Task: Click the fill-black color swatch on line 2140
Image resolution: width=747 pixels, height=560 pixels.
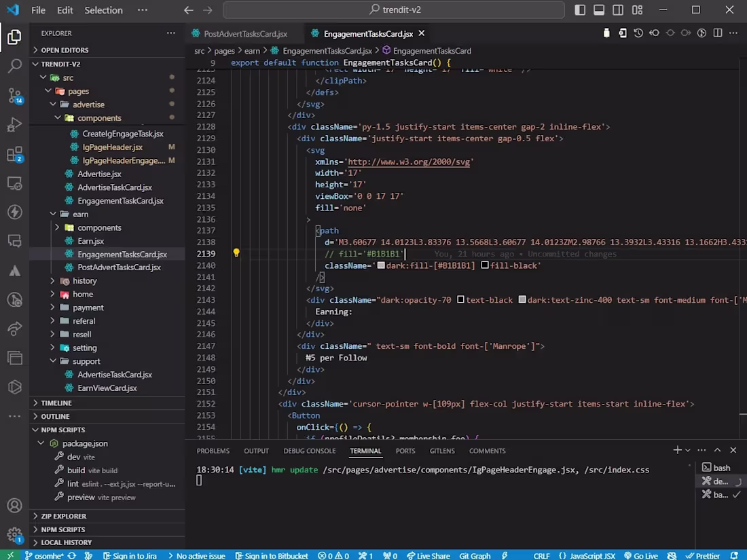Action: 485,265
